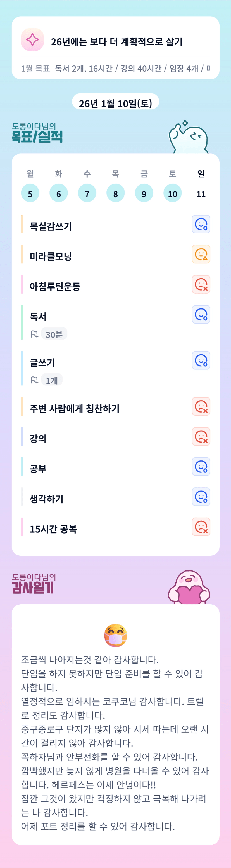The image size is (231, 868).
Task: Toggle 주변 사람에게 칭찬하기 status icon
Action: point(201,406)
